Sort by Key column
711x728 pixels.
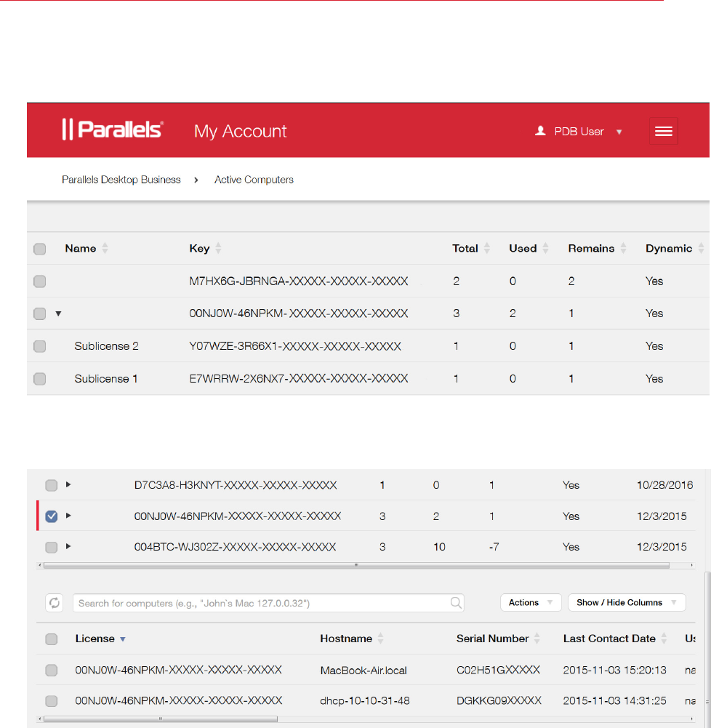pos(218,249)
